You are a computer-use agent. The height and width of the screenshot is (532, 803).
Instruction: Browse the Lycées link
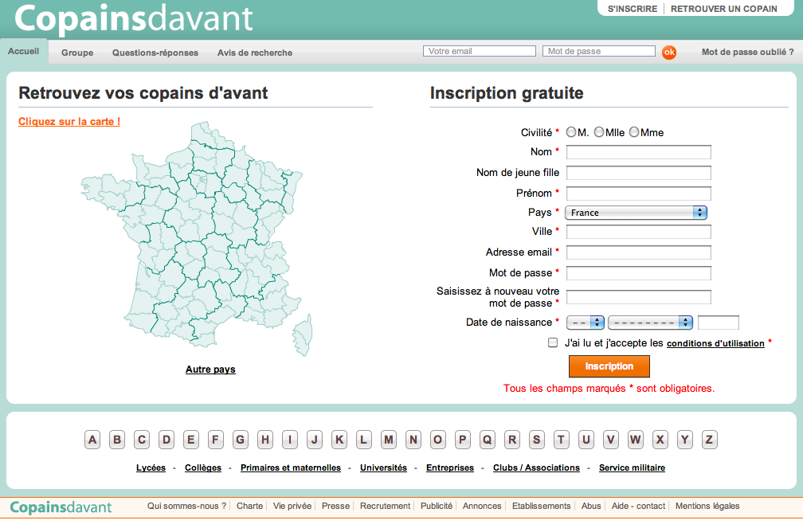click(x=151, y=467)
